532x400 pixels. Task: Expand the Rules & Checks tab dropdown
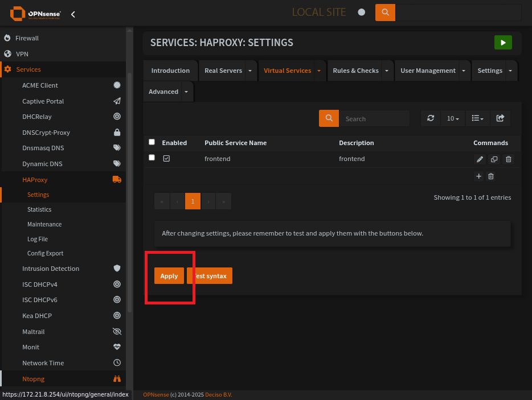click(x=386, y=71)
